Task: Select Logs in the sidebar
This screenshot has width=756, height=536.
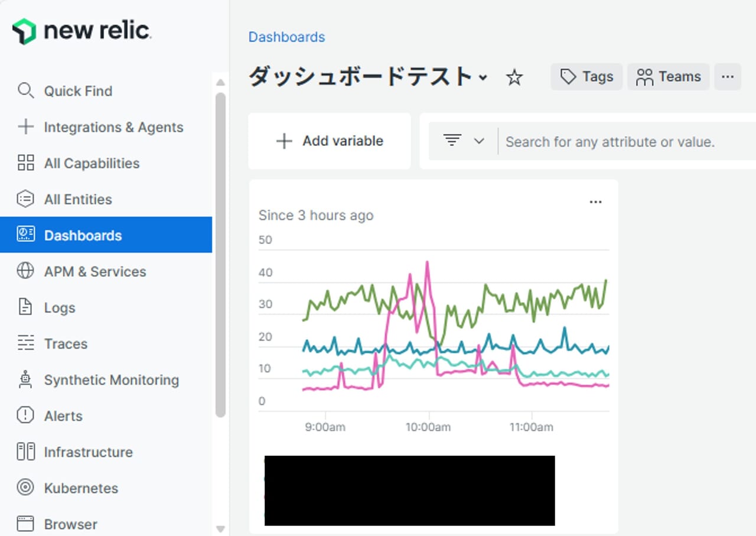Action: (59, 308)
